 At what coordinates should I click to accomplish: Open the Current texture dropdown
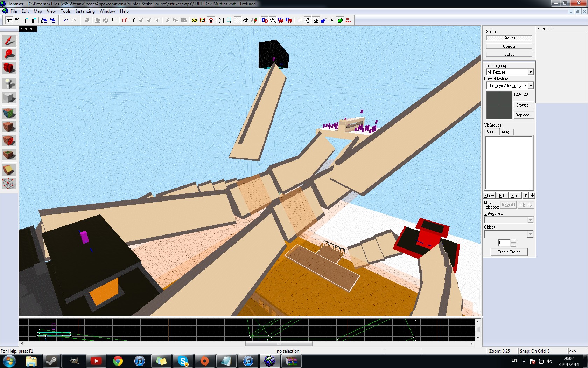click(531, 86)
